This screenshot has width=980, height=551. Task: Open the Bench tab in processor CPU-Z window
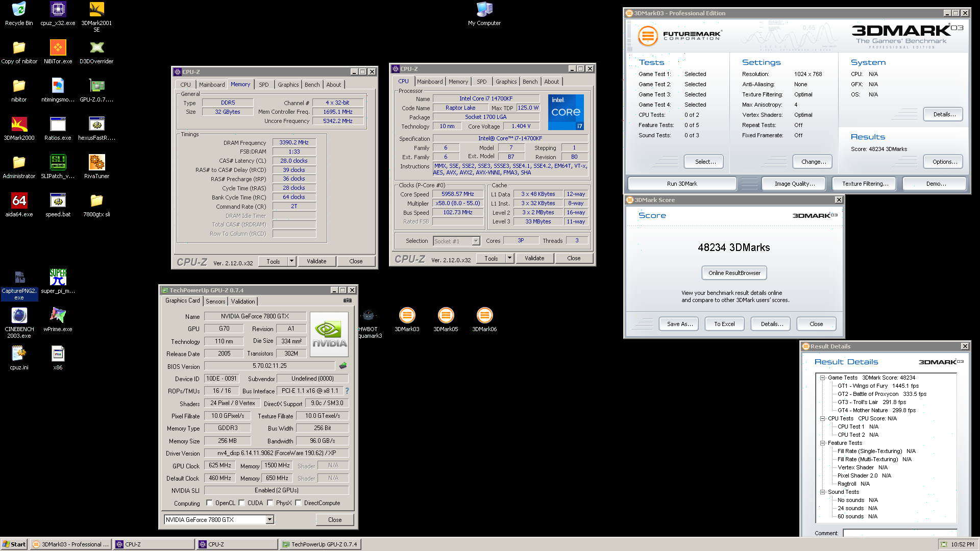coord(530,82)
